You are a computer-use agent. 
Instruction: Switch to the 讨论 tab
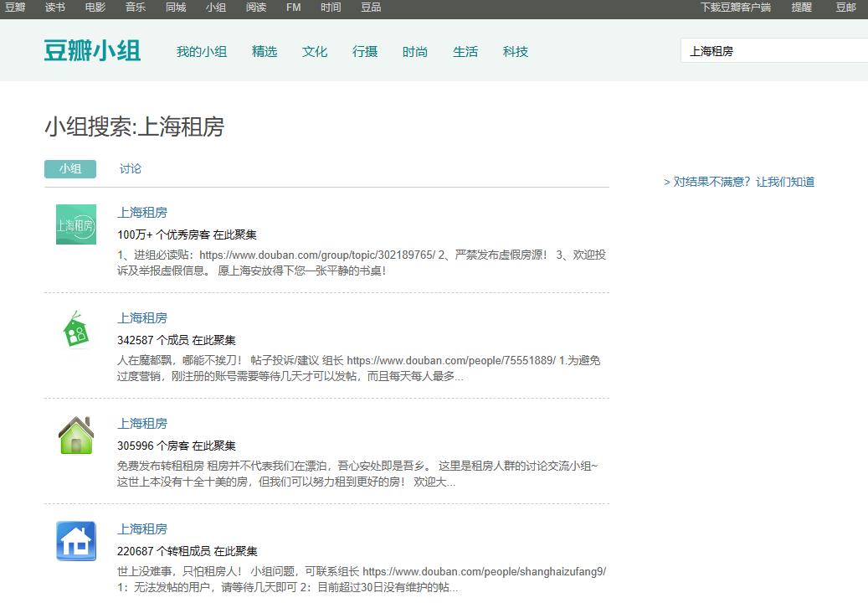131,168
